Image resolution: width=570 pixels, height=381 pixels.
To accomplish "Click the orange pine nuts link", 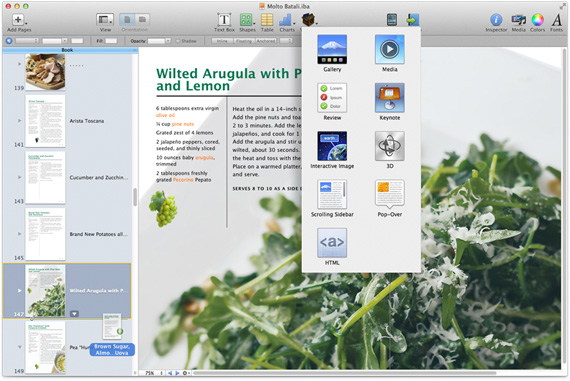I will tap(183, 124).
